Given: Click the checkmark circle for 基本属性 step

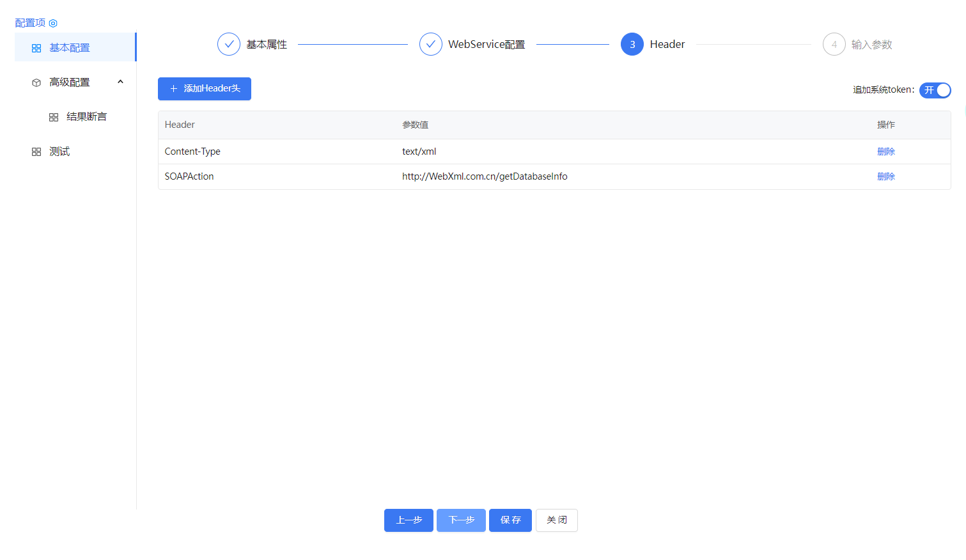Looking at the screenshot, I should [229, 44].
